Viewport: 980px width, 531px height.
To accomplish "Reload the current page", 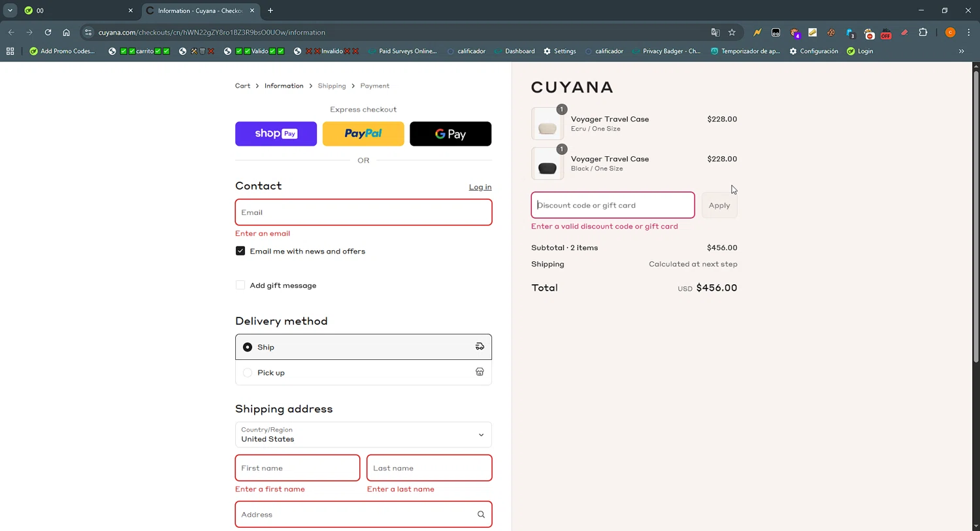I will click(x=48, y=32).
